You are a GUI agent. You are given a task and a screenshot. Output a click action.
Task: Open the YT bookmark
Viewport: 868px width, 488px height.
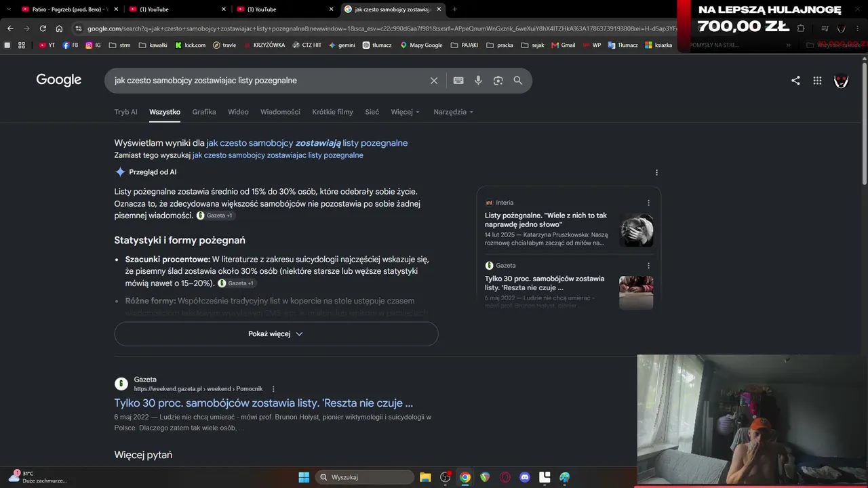pyautogui.click(x=47, y=45)
